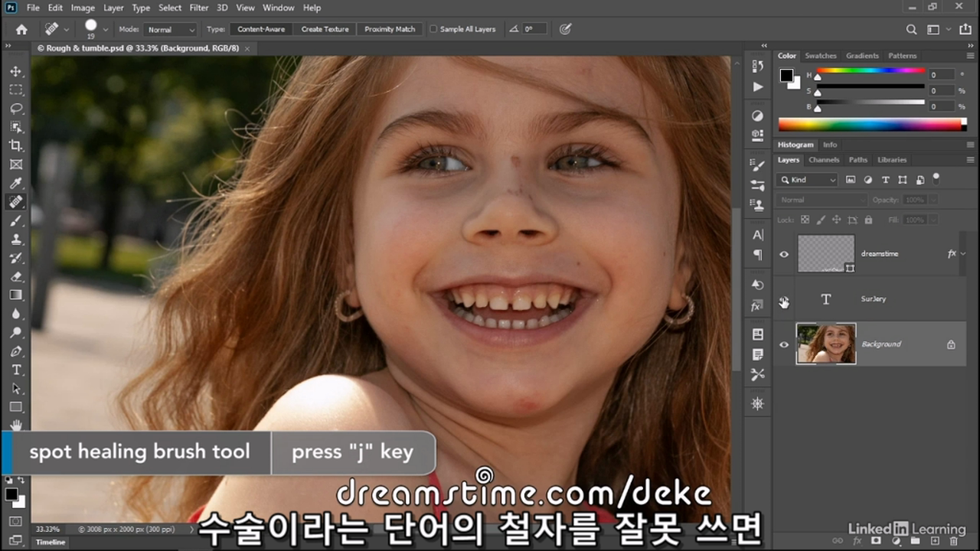980x551 pixels.
Task: Select the Eyedropper tool
Action: click(x=15, y=183)
